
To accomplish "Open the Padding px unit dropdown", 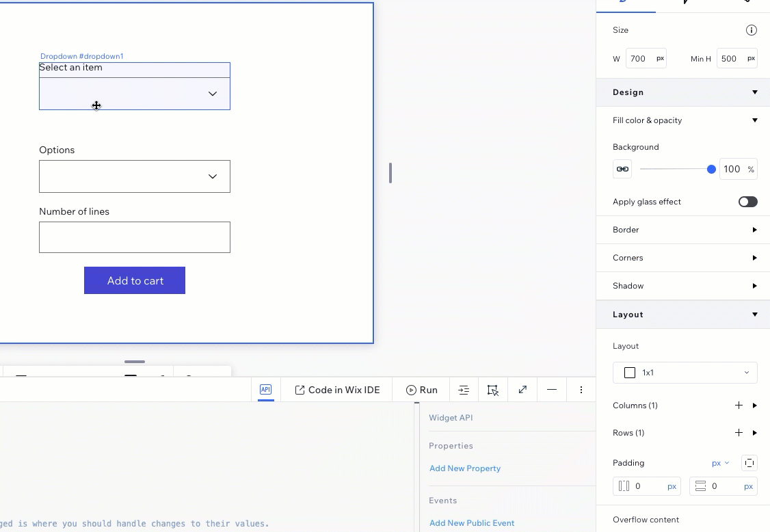I will coord(720,463).
